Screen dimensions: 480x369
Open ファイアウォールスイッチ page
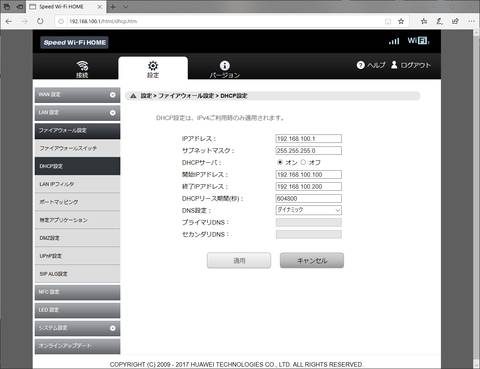point(77,148)
